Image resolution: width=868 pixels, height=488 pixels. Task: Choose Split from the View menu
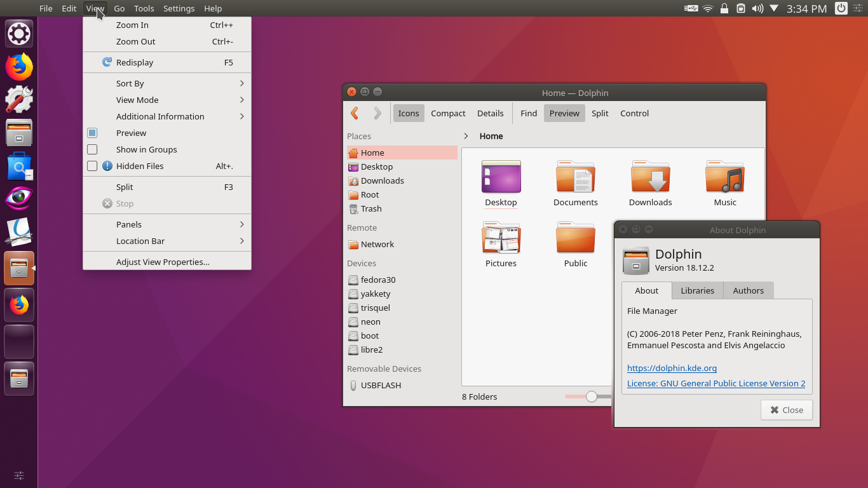(x=167, y=187)
